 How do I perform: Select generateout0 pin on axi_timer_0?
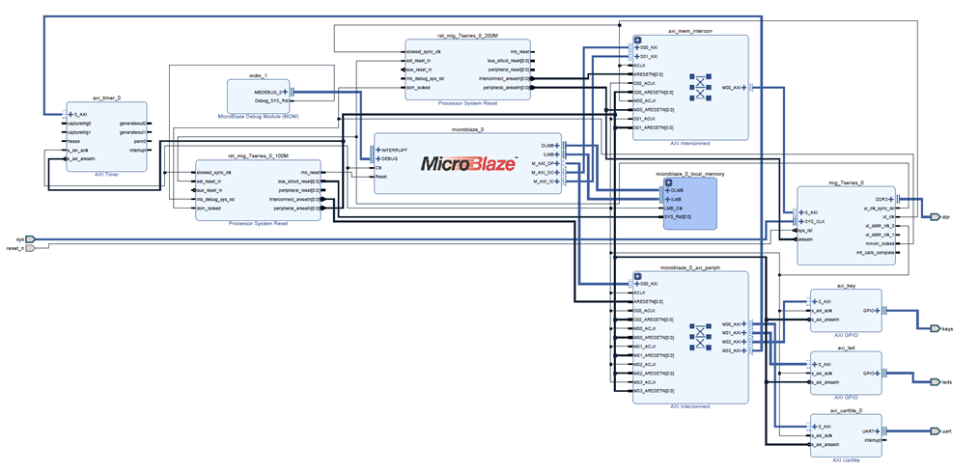pos(133,124)
